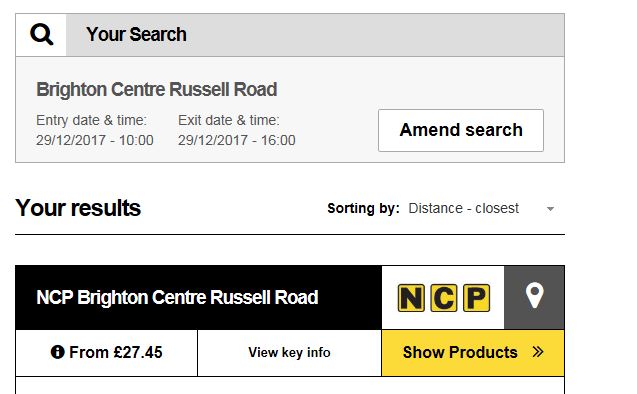Screen dimensions: 637x394
Task: Click the info circle beside From £27.45
Action: click(x=57, y=352)
